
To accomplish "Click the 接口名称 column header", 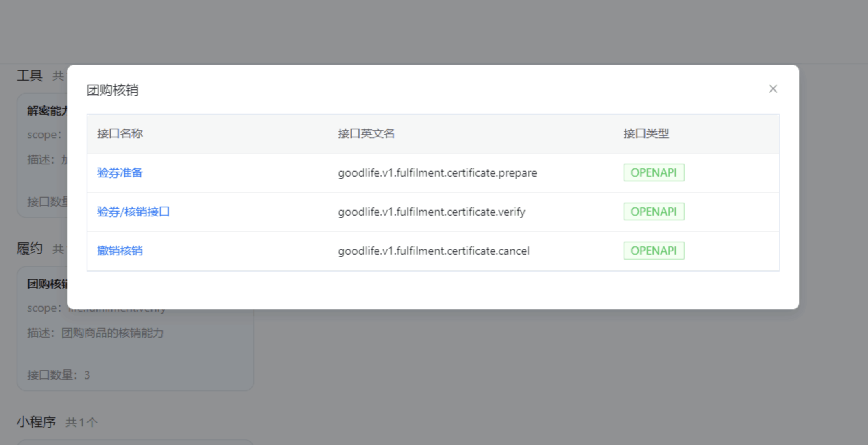I will 120,134.
